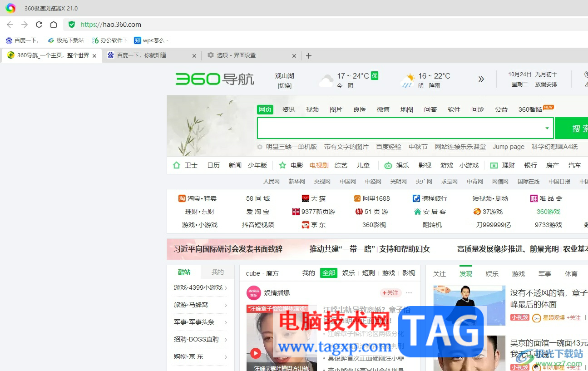Click the 51页游 site icon
Viewport: 588px width, 371px height.
pos(359,212)
